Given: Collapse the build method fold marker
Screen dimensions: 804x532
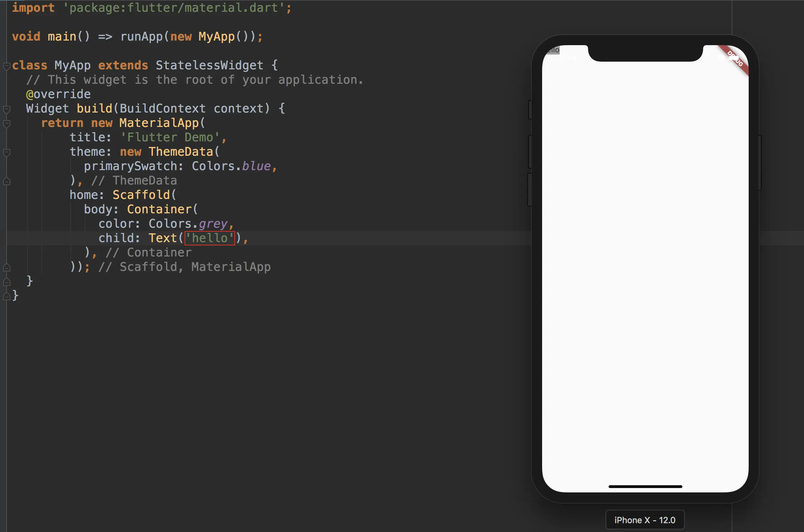Looking at the screenshot, I should point(7,109).
